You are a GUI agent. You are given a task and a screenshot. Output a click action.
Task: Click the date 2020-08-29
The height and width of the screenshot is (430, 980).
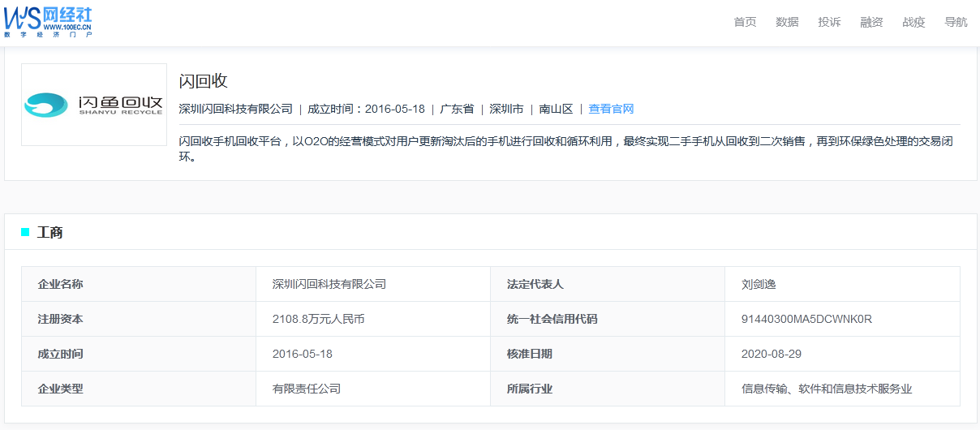pos(772,354)
